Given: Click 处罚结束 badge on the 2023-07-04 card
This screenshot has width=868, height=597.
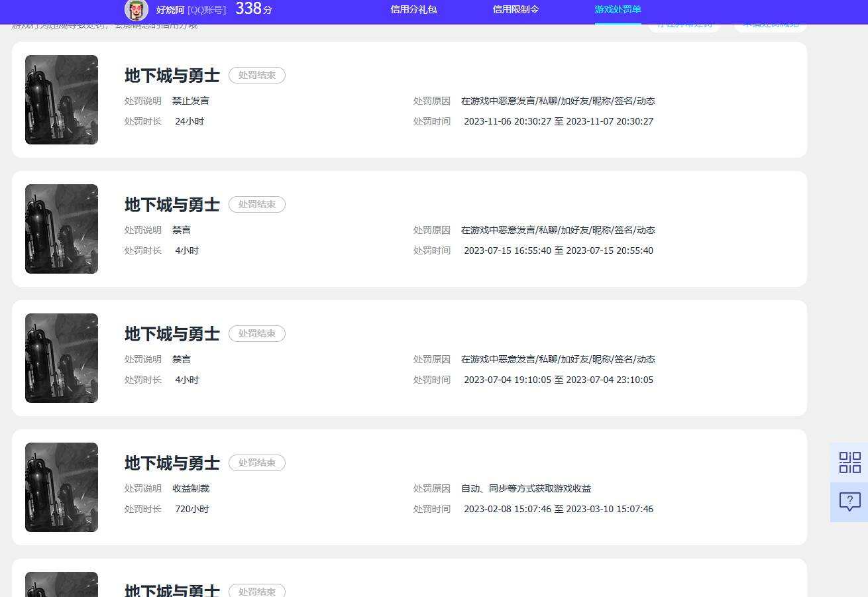Looking at the screenshot, I should (x=257, y=334).
